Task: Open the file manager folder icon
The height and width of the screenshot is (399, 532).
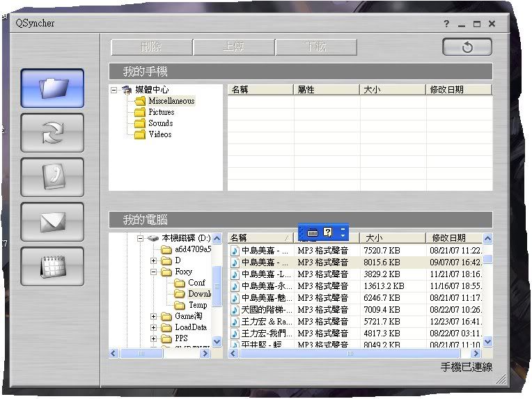Action: pos(52,88)
